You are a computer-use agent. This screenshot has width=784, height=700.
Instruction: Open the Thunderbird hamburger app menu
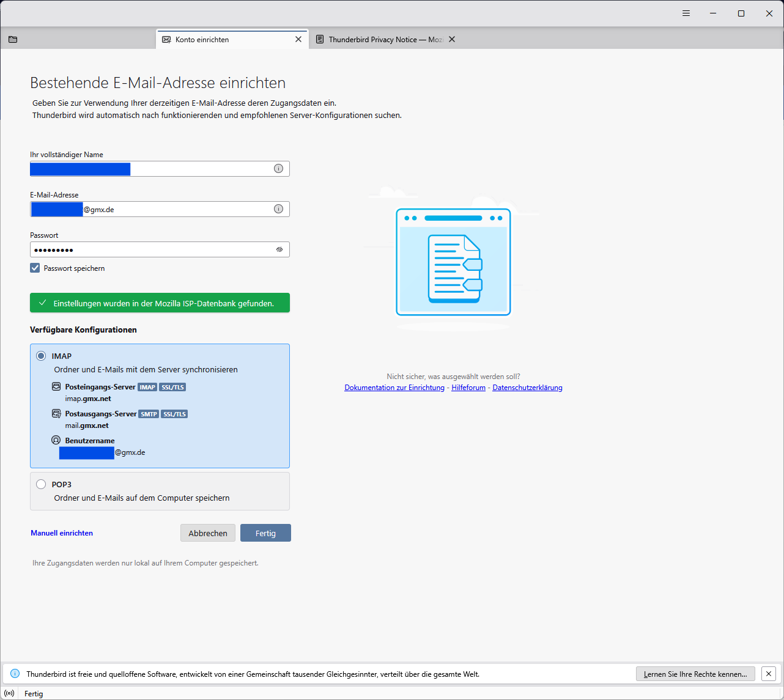pyautogui.click(x=686, y=13)
